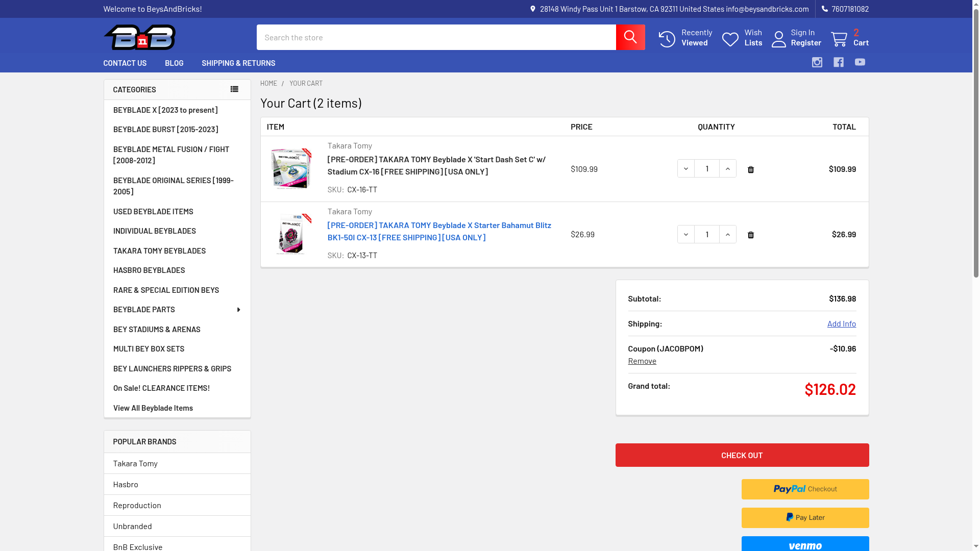The width and height of the screenshot is (980, 551).
Task: Increase the Start Dash Set C quantity
Action: click(727, 169)
